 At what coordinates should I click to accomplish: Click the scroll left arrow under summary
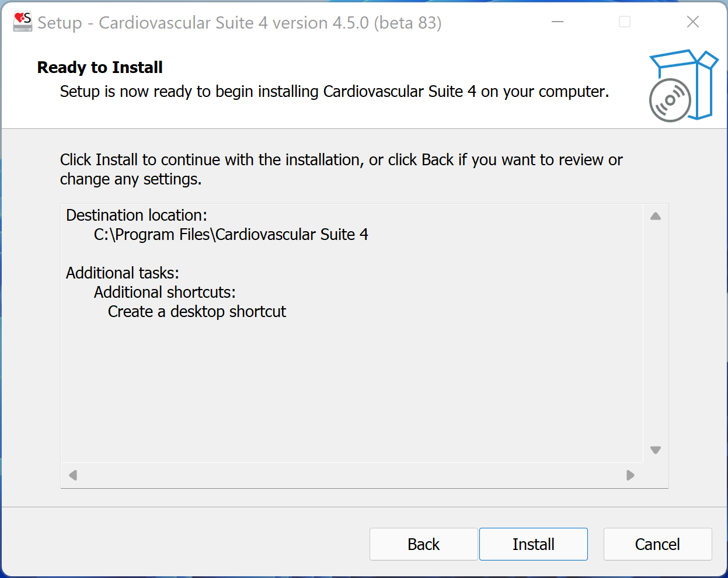[x=73, y=475]
